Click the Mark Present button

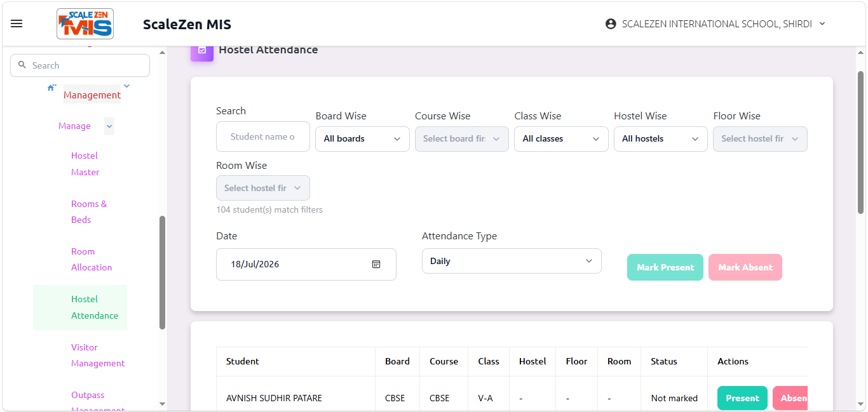pos(665,267)
